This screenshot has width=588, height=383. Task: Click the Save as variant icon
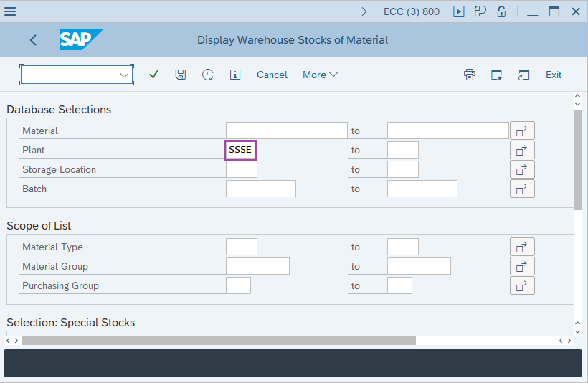[x=181, y=75]
